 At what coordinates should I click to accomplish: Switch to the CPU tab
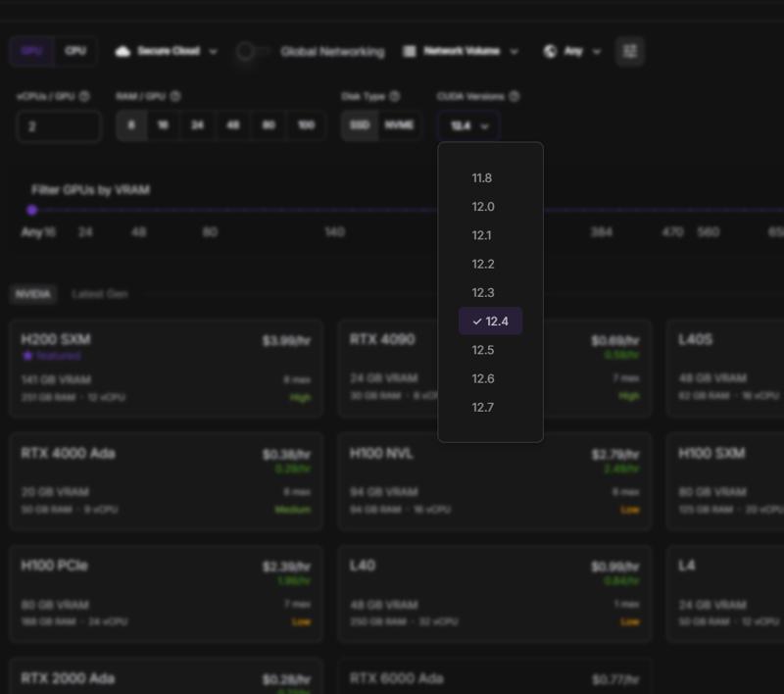[x=75, y=51]
